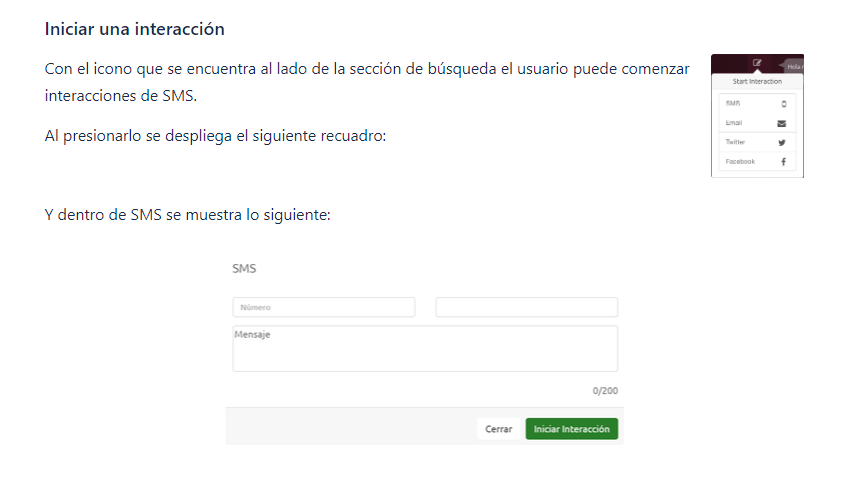
Task: Click the 'Iniciar una interacción' heading
Action: [x=134, y=29]
